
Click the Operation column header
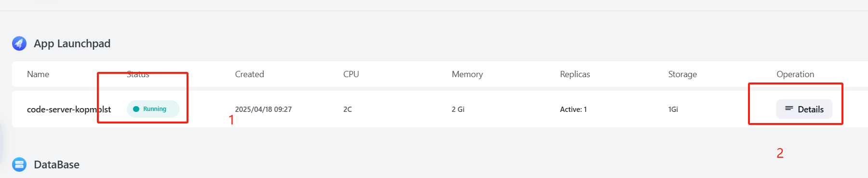795,74
